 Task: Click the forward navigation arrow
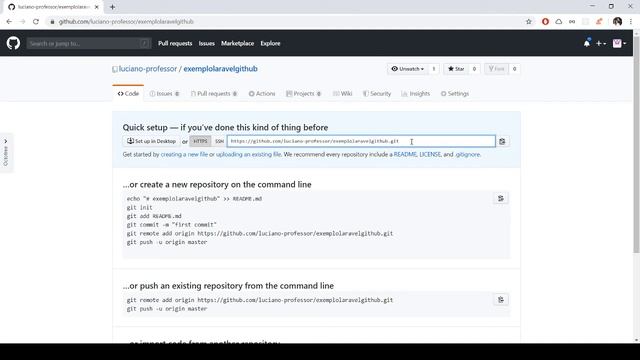click(x=22, y=22)
